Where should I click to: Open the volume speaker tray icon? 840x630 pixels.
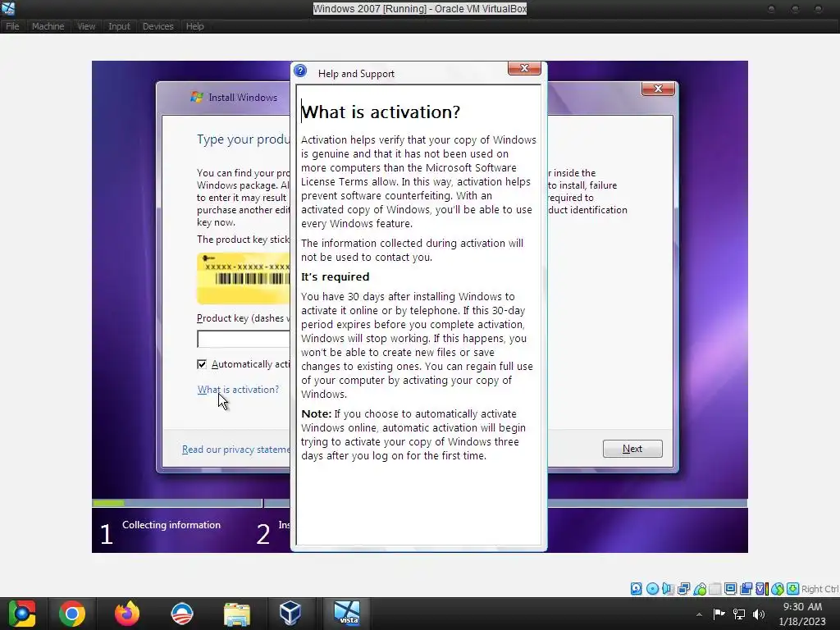[x=759, y=614]
